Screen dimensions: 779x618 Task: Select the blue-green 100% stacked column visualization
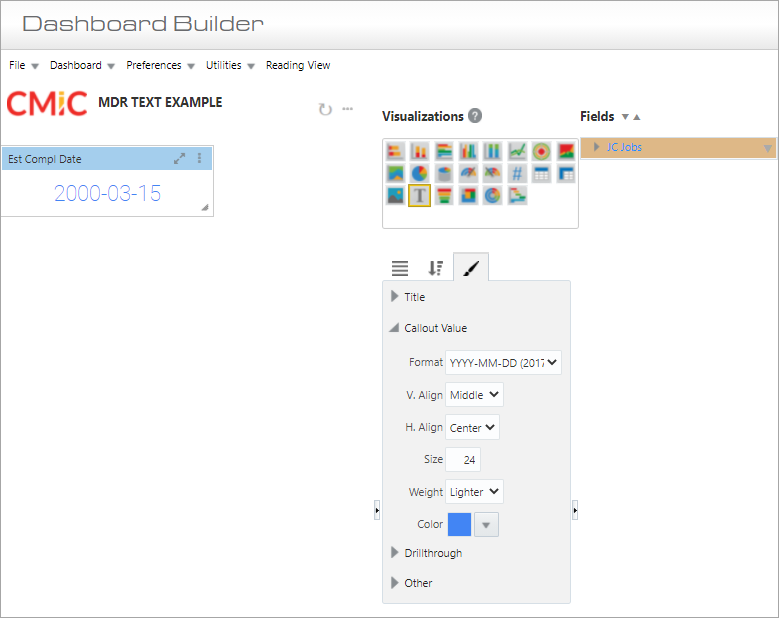click(492, 151)
